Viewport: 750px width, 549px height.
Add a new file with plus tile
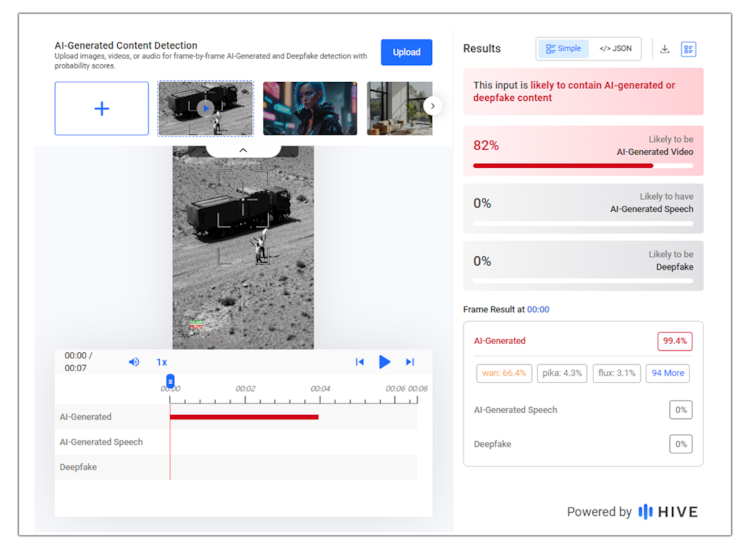click(x=101, y=108)
